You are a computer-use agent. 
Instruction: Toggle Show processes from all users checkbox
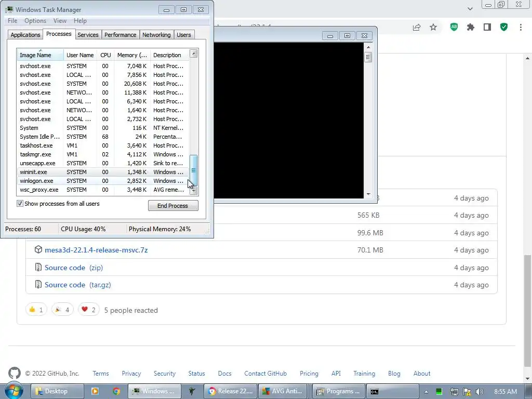pos(20,204)
